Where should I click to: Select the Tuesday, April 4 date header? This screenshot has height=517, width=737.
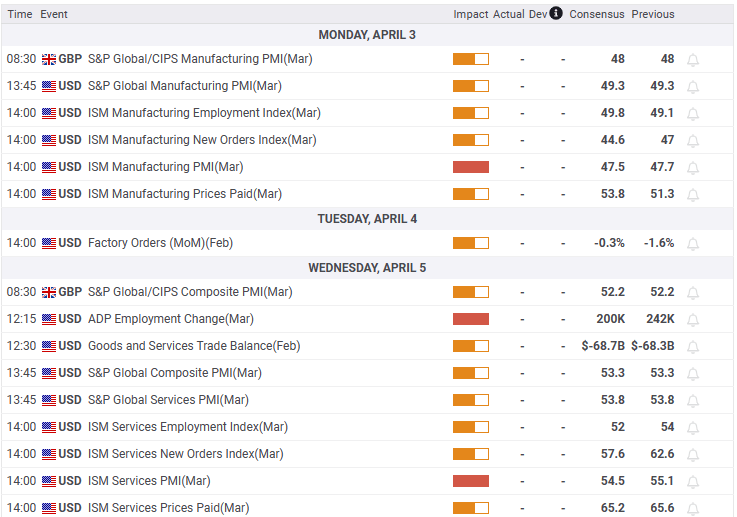[x=367, y=219]
